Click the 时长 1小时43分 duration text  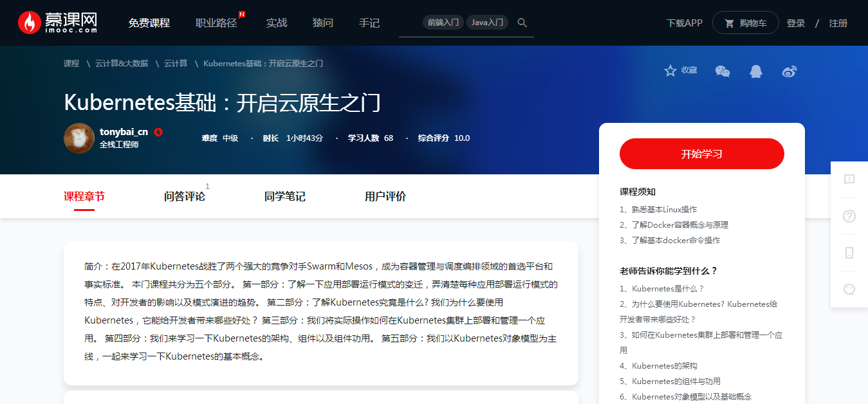coord(293,138)
